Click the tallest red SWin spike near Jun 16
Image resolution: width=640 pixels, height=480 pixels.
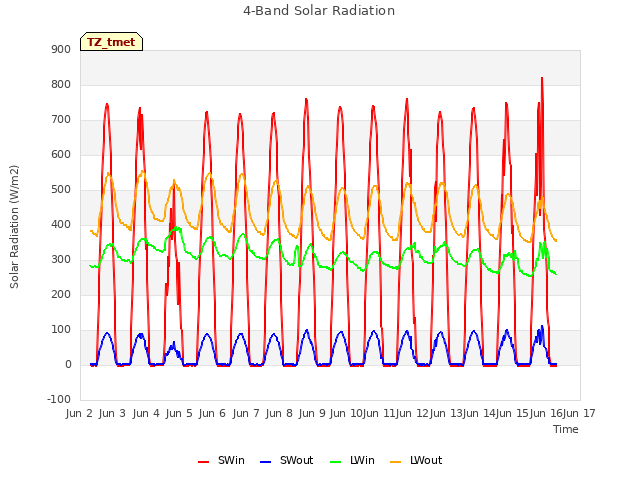542,78
